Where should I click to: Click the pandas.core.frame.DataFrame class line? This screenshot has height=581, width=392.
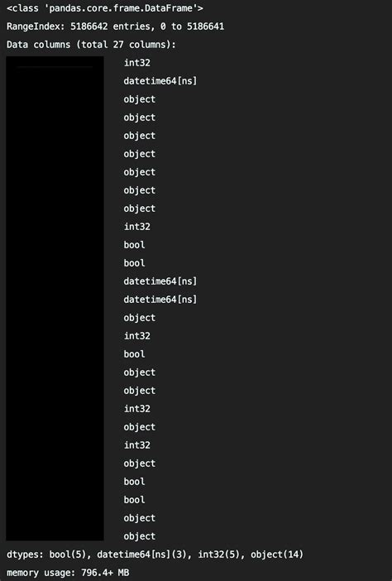pyautogui.click(x=105, y=8)
